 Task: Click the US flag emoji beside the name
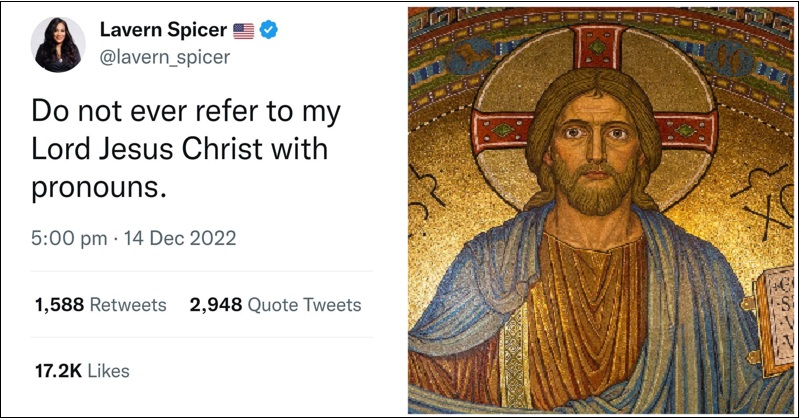244,31
